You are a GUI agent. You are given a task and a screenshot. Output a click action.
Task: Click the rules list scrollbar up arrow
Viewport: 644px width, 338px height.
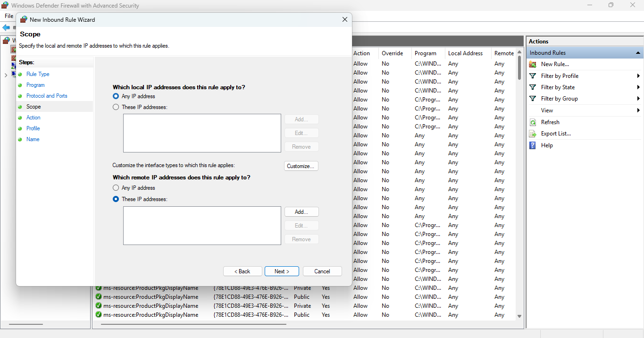pyautogui.click(x=519, y=51)
